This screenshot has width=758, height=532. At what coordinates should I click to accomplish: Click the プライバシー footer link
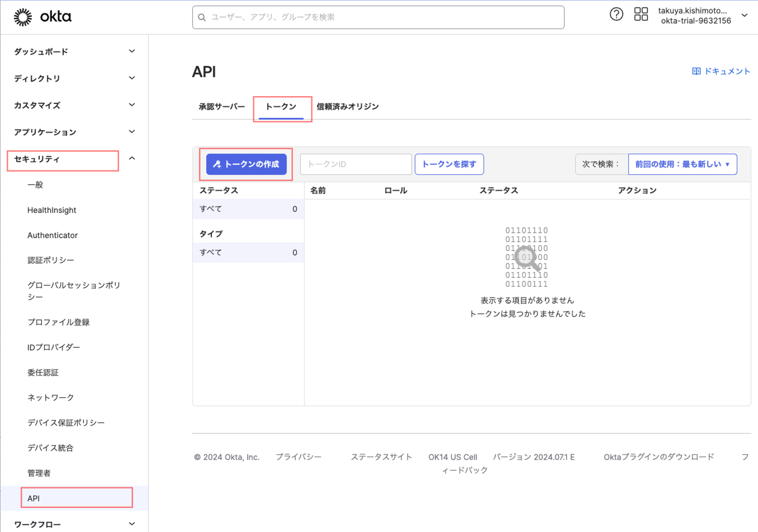click(299, 457)
